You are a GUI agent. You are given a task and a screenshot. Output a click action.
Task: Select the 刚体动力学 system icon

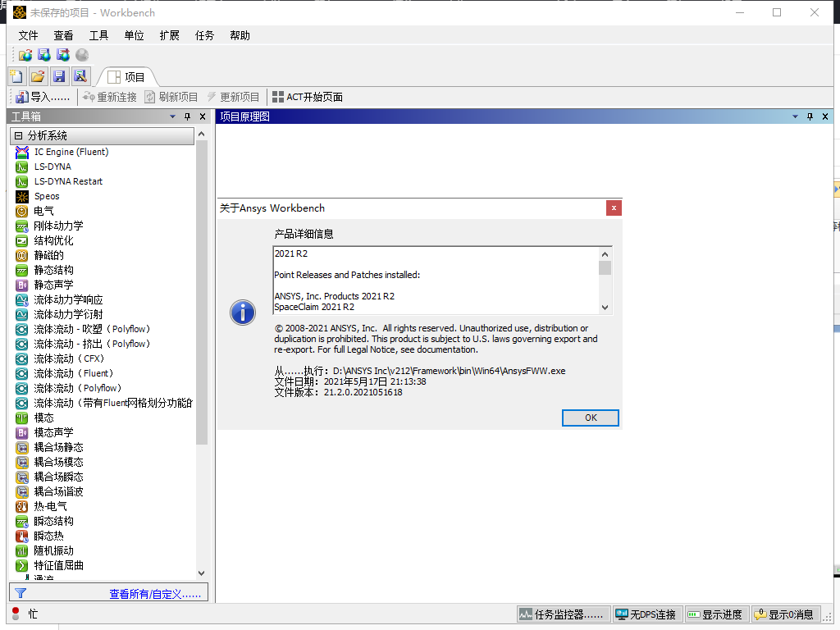click(x=22, y=226)
